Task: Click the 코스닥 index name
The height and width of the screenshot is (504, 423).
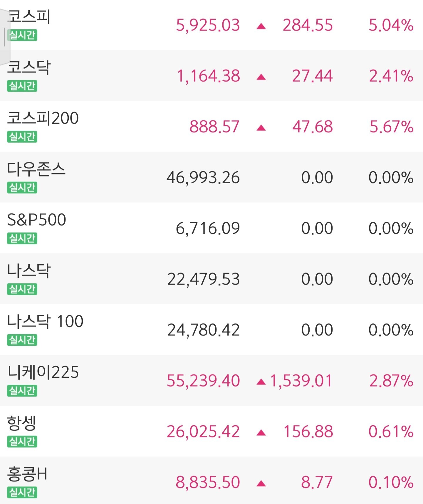Action: point(29,67)
